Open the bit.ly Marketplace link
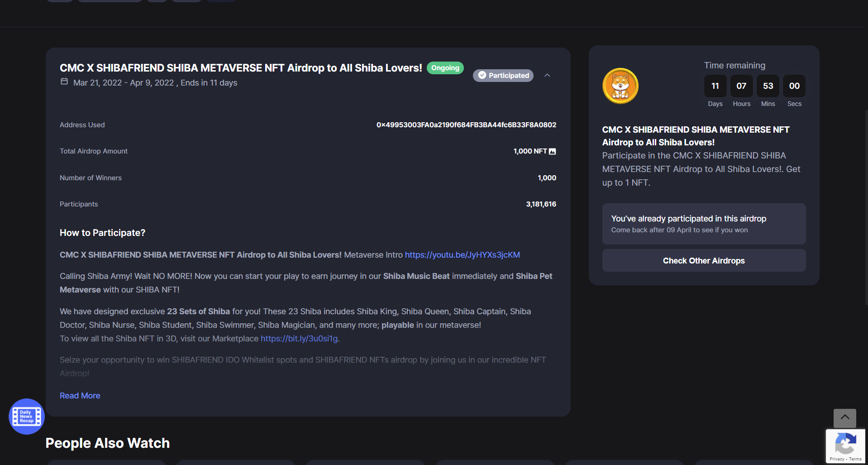 (299, 339)
